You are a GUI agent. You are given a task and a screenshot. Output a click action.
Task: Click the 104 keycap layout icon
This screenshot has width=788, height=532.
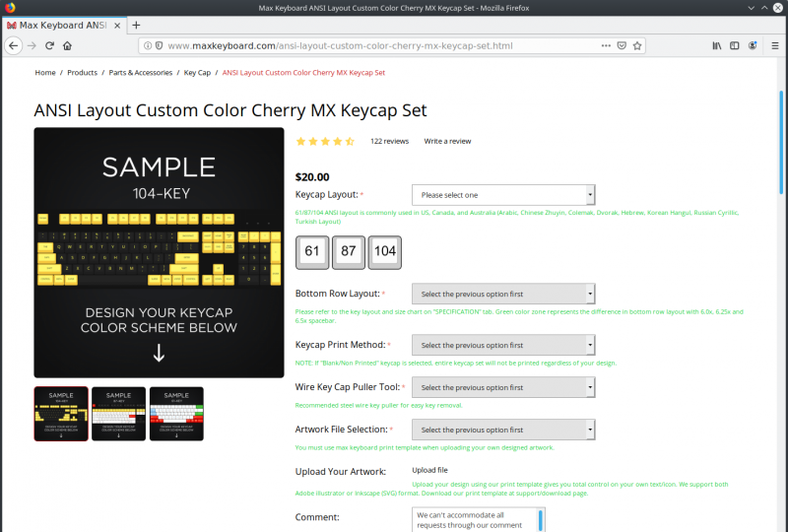385,252
